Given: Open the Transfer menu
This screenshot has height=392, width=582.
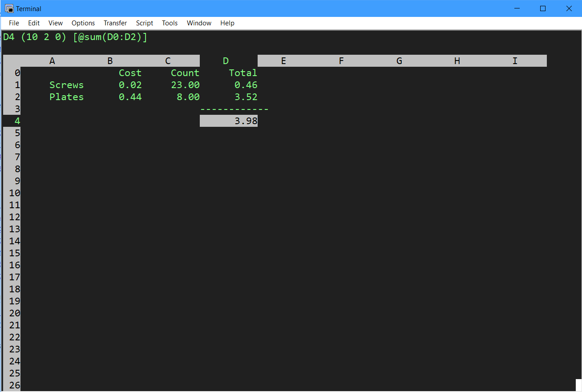Looking at the screenshot, I should click(115, 23).
